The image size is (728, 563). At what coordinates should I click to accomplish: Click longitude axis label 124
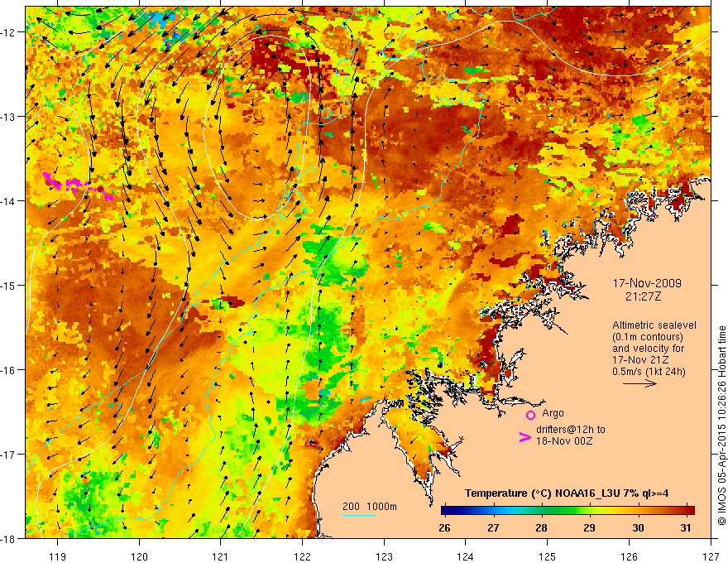(465, 556)
